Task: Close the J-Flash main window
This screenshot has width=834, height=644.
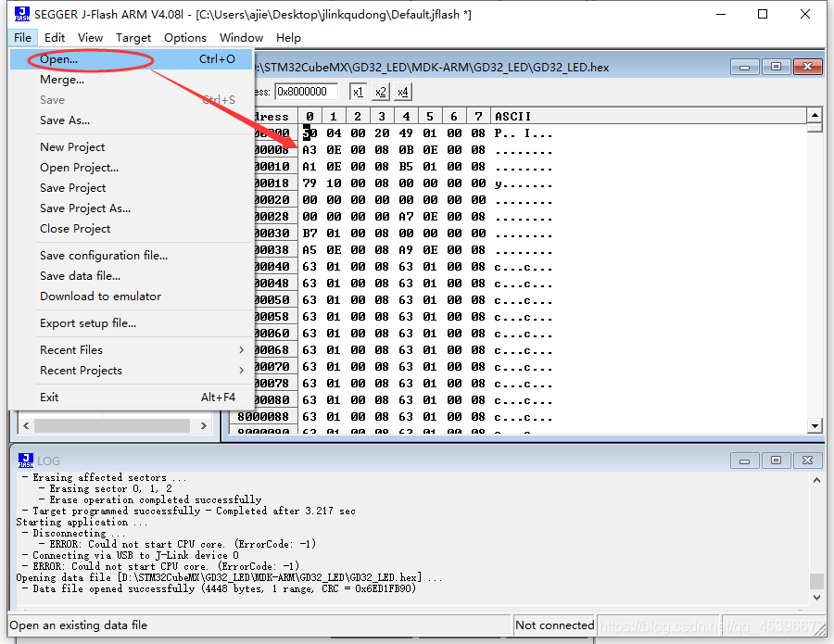Action: (805, 14)
